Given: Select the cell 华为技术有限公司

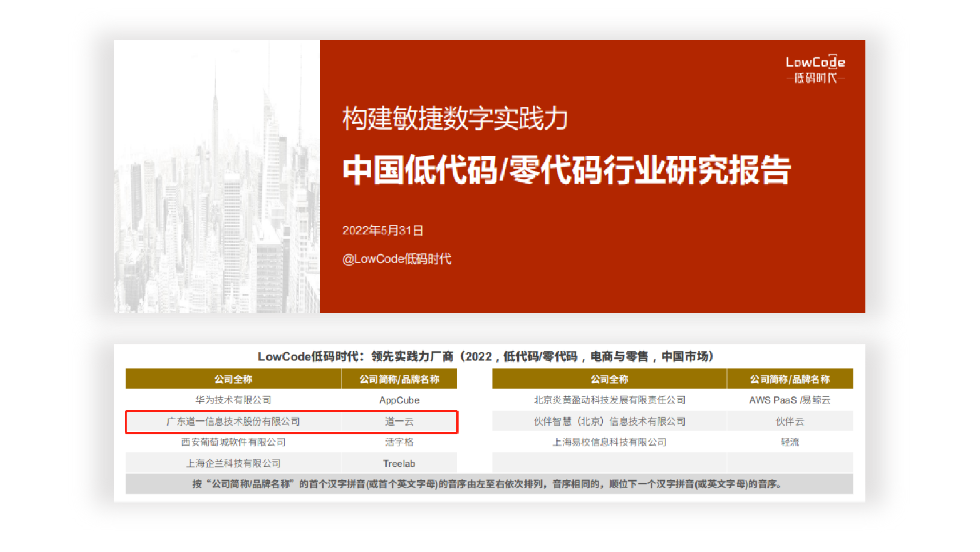Looking at the screenshot, I should (x=234, y=400).
